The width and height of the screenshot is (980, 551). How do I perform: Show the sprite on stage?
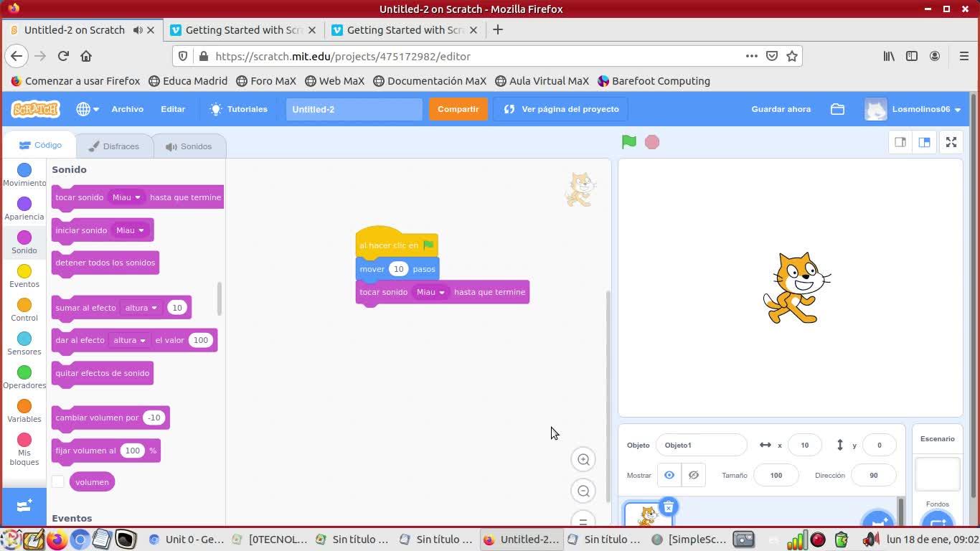pos(669,475)
